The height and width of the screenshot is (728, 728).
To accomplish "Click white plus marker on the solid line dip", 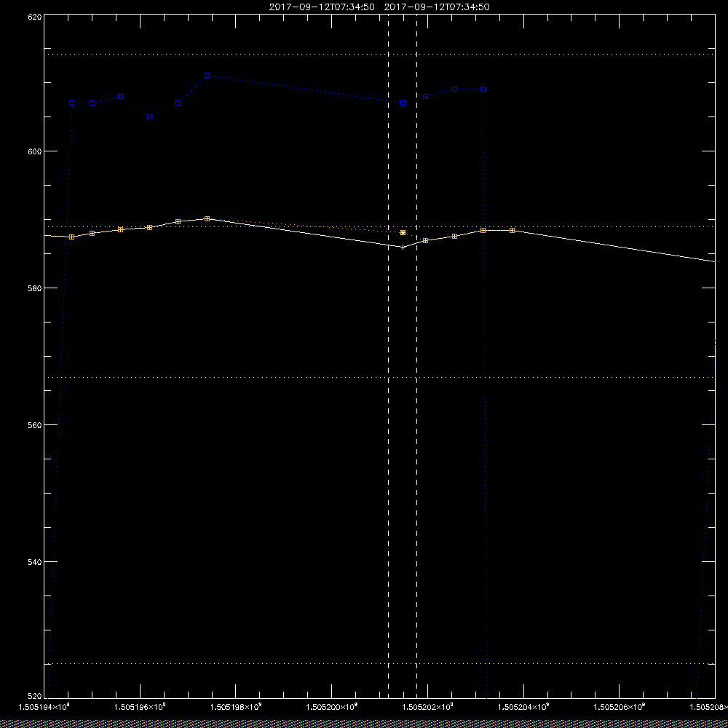I will coord(403,247).
